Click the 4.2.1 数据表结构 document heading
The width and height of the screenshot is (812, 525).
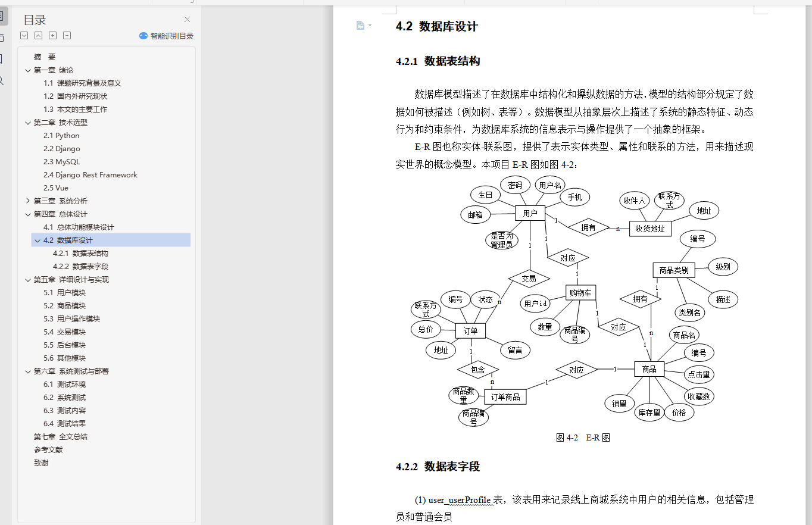(438, 61)
